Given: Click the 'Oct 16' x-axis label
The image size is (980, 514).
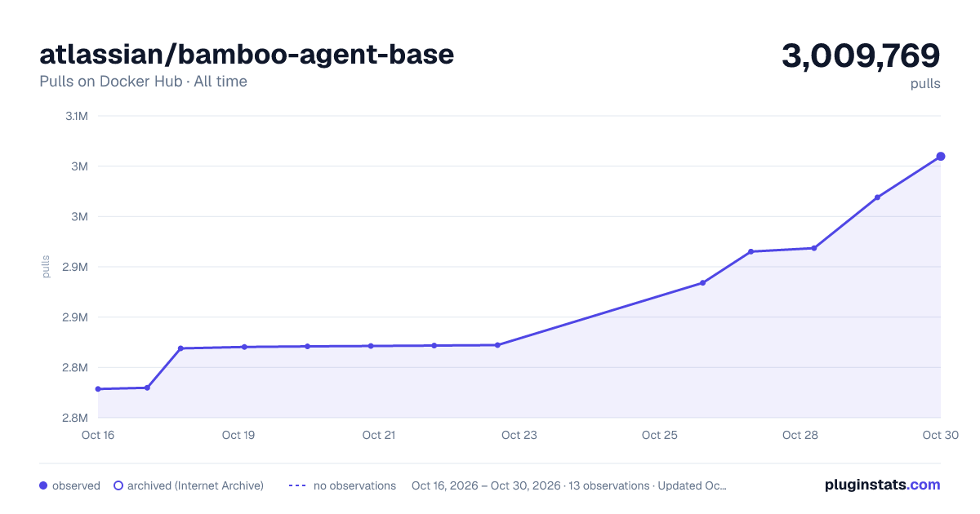Looking at the screenshot, I should 98,435.
